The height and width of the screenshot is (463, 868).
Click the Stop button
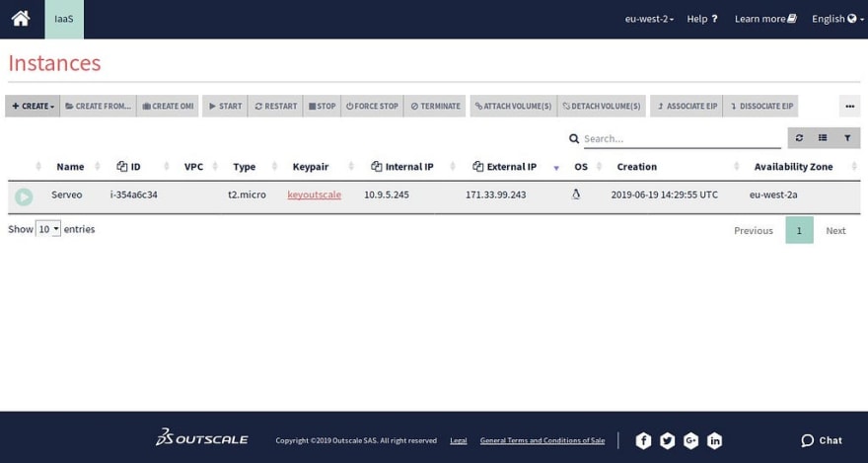322,106
